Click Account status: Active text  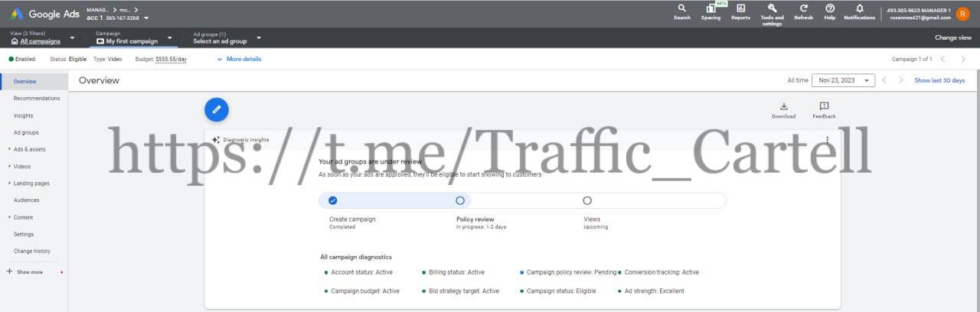point(361,272)
